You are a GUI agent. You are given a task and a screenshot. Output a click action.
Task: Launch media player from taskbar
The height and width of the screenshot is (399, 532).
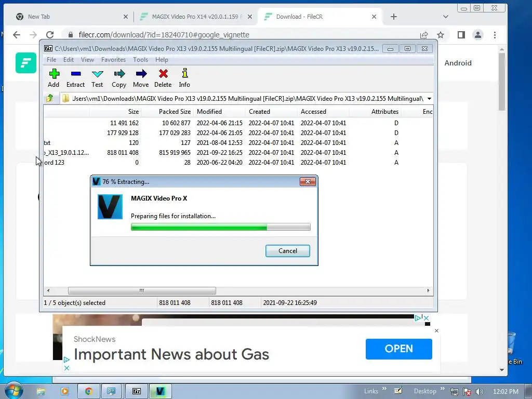pos(64,391)
